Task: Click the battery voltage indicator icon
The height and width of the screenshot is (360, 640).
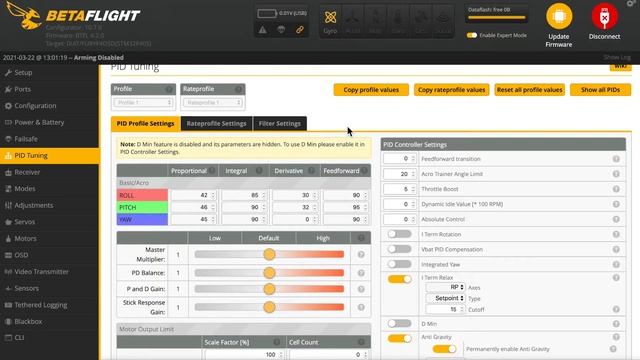Action: (x=267, y=13)
